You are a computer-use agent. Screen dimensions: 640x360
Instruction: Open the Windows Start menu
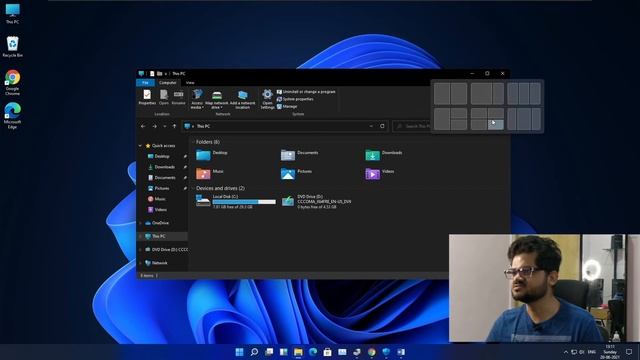(240, 352)
